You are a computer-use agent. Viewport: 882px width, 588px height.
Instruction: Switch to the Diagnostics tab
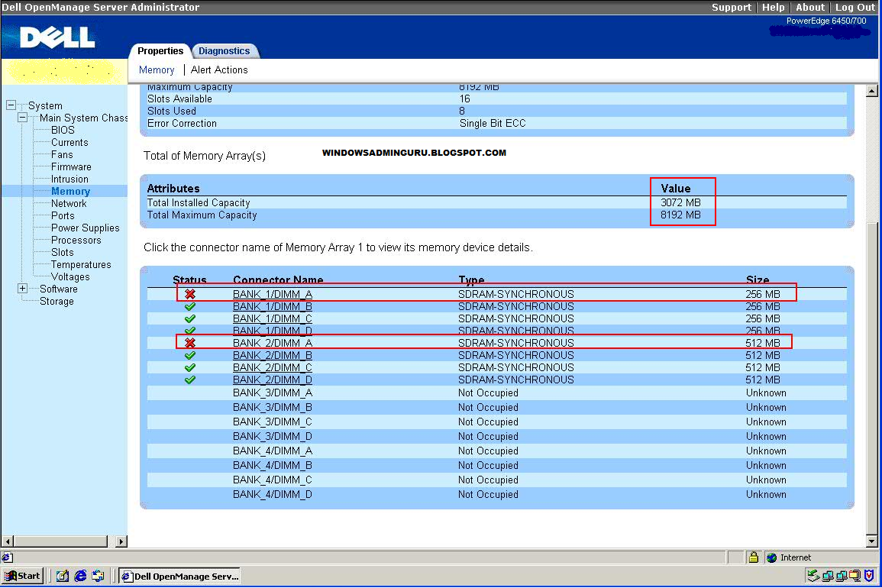225,51
